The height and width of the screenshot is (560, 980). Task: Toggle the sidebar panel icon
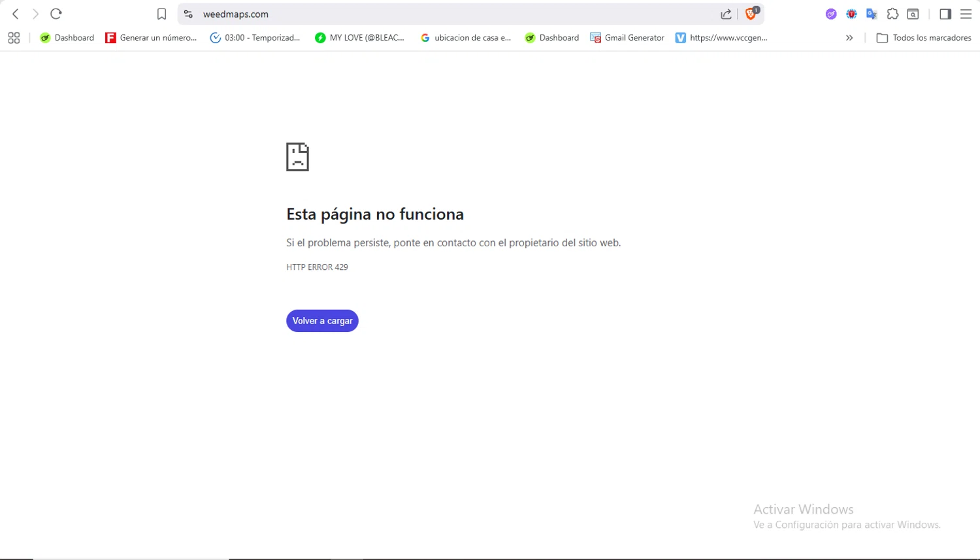click(x=945, y=14)
